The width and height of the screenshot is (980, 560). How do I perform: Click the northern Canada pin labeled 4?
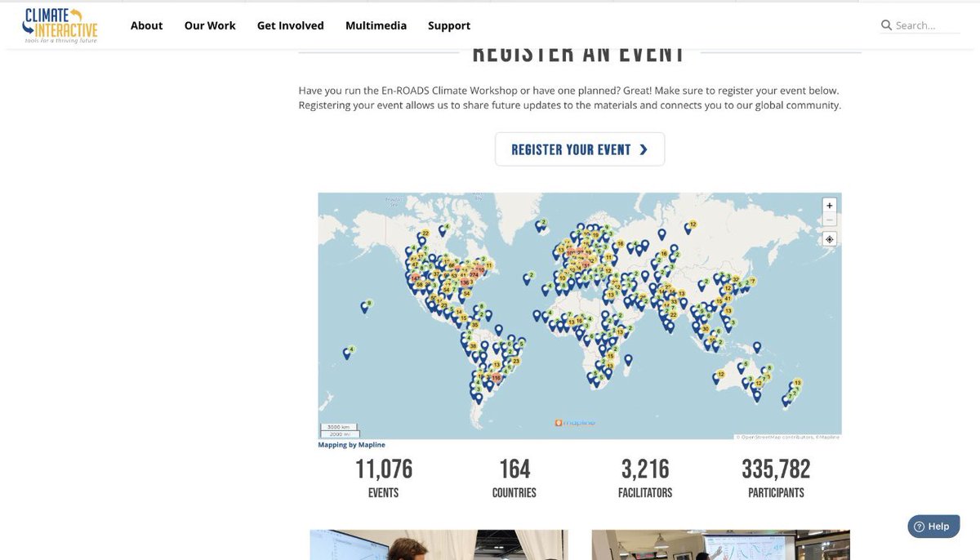[x=443, y=230]
